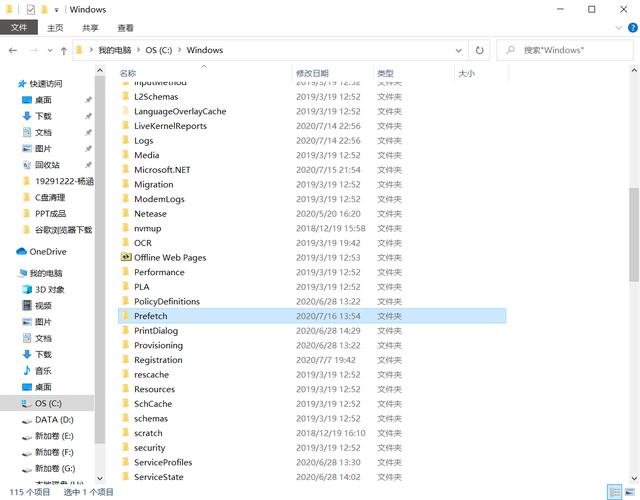
Task: Select the 新加卷 (G:) drive
Action: (x=55, y=469)
